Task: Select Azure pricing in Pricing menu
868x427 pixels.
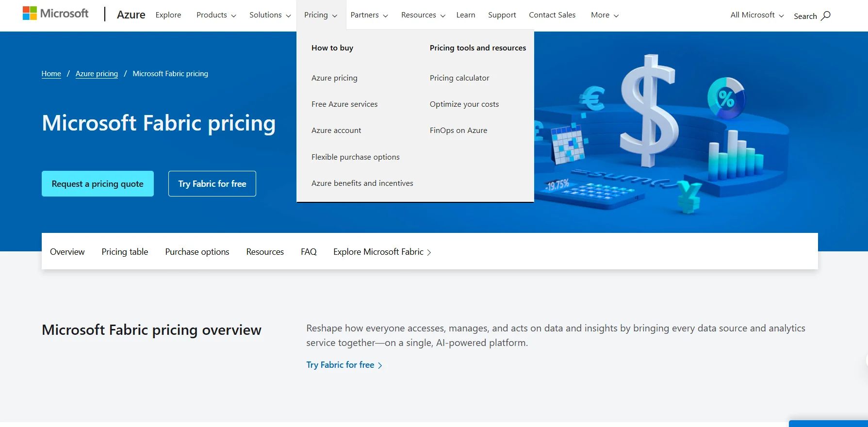Action: coord(334,78)
